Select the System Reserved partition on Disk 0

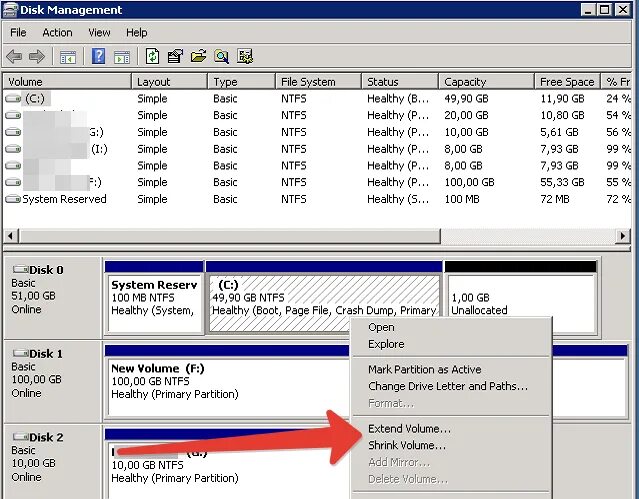tap(154, 298)
